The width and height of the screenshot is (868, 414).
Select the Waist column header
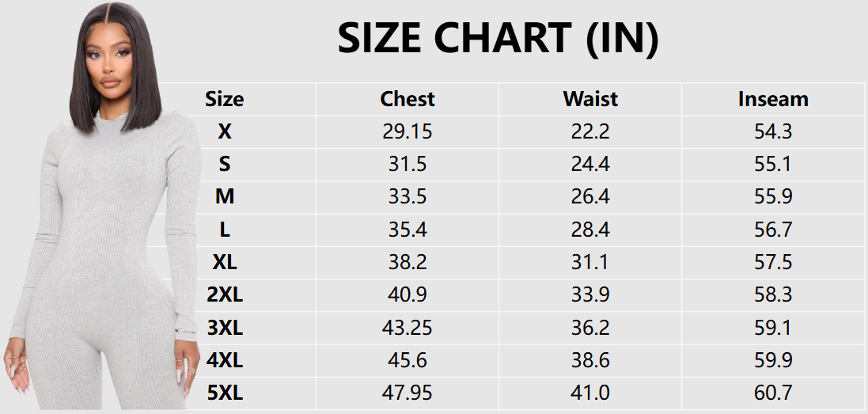tap(590, 99)
